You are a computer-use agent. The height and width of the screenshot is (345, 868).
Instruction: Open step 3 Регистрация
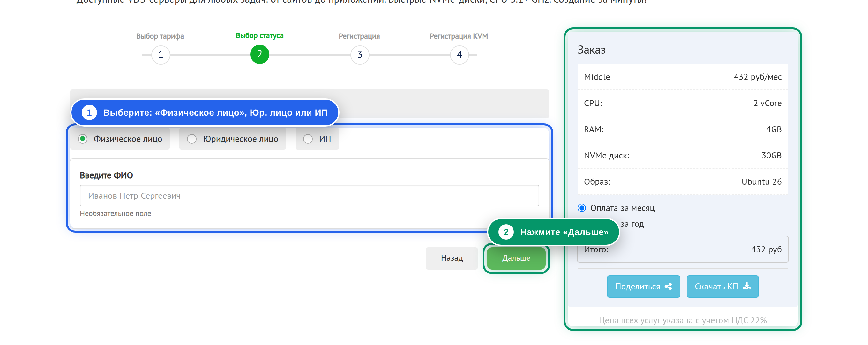[360, 55]
